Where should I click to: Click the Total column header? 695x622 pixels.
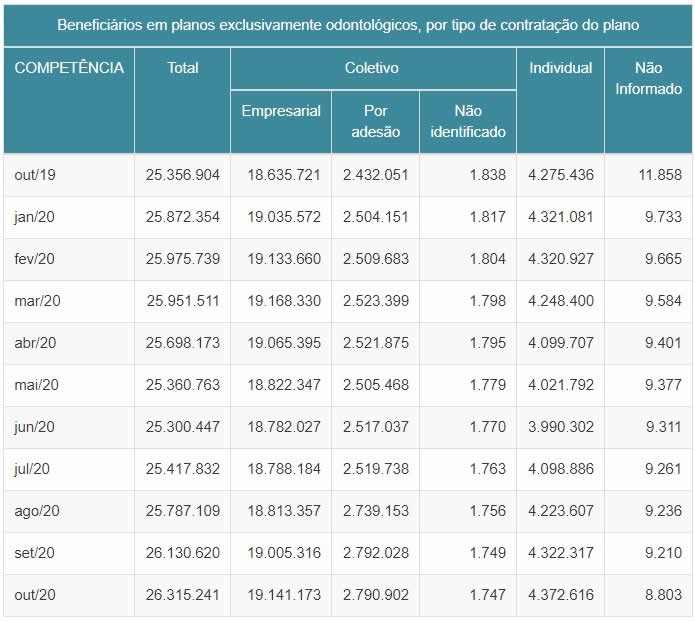click(182, 68)
